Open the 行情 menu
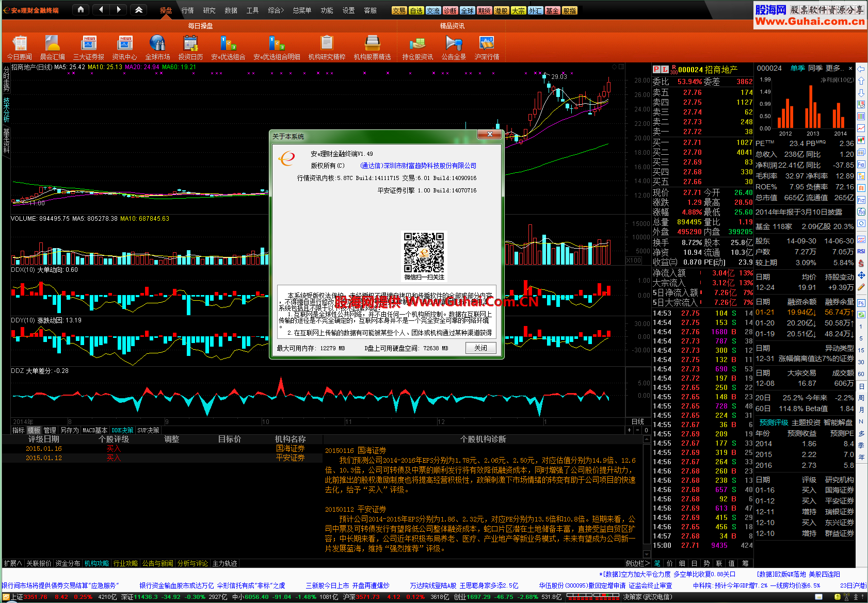 [188, 10]
